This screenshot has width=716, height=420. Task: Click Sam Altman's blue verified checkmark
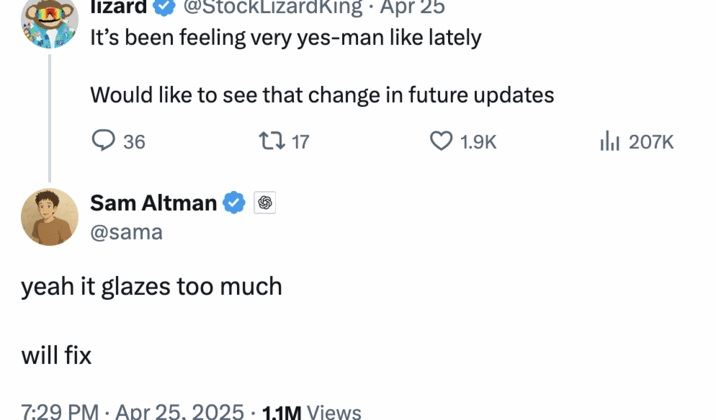click(233, 203)
